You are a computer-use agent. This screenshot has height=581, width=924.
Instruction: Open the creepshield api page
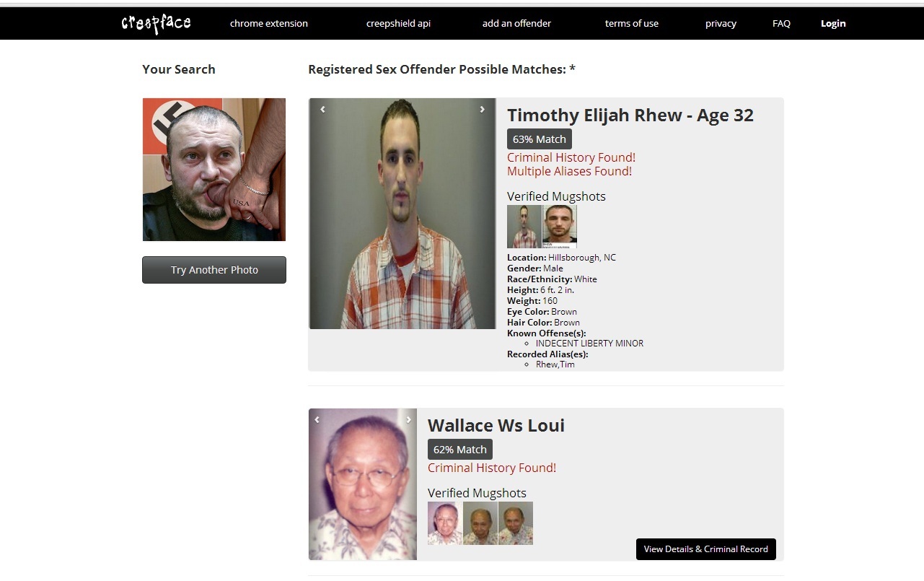(x=398, y=23)
